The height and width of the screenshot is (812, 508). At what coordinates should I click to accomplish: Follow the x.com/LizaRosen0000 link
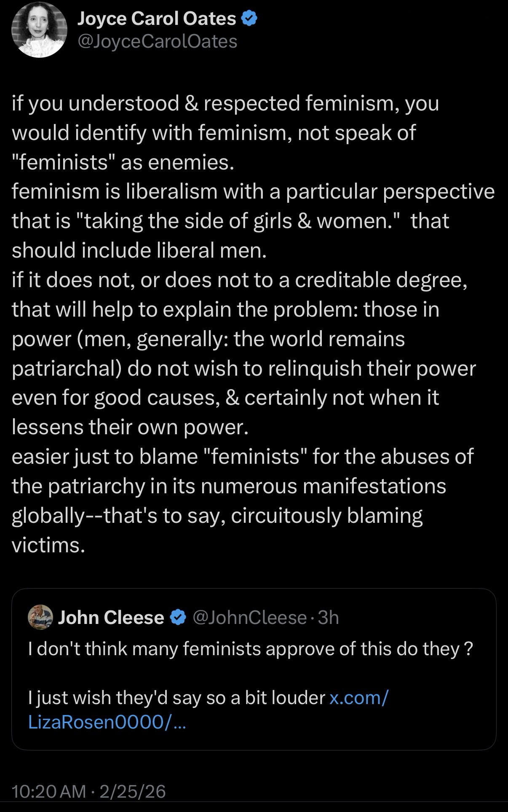click(358, 698)
